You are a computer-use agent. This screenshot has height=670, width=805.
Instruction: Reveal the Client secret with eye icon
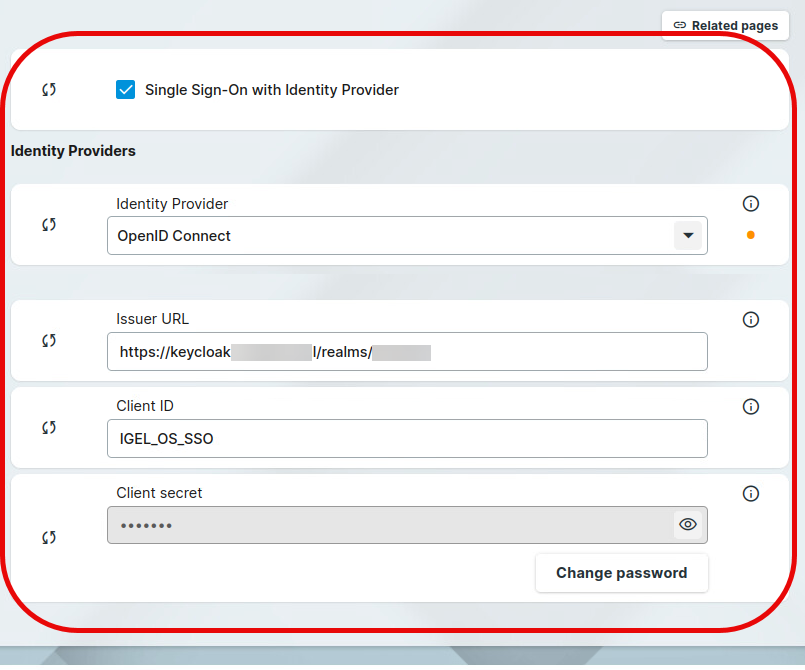pyautogui.click(x=687, y=525)
